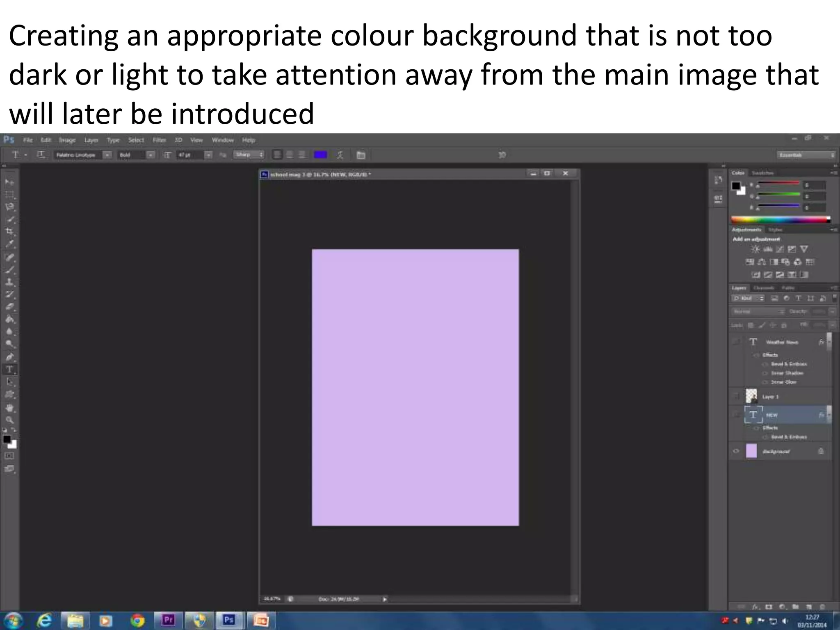The height and width of the screenshot is (630, 840).
Task: Select the Move tool
Action: coord(9,182)
